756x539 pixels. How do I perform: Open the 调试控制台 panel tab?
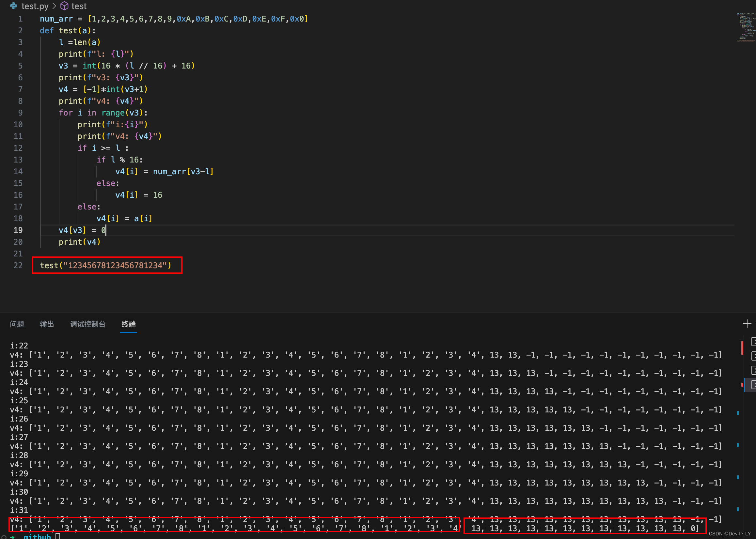(88, 324)
